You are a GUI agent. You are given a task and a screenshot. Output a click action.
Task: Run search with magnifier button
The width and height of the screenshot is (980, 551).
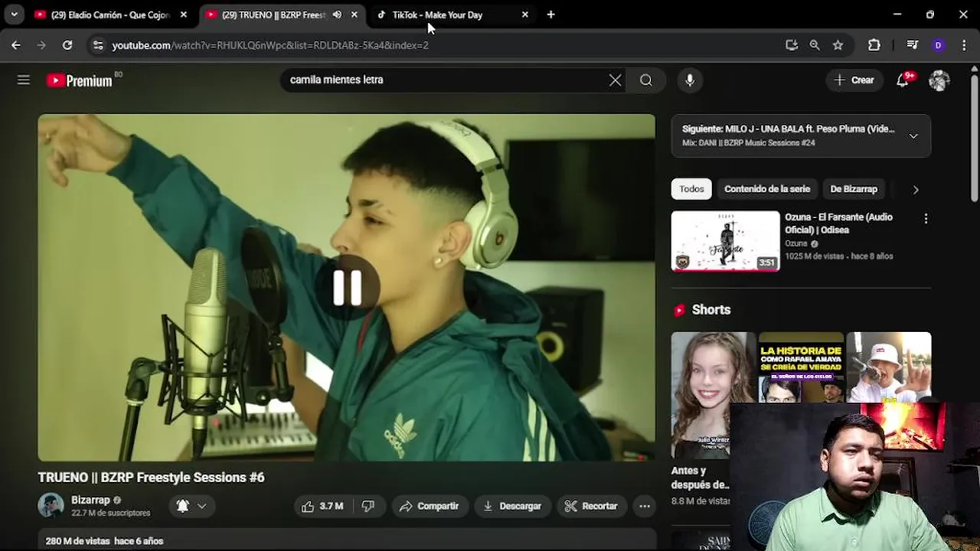pos(646,80)
